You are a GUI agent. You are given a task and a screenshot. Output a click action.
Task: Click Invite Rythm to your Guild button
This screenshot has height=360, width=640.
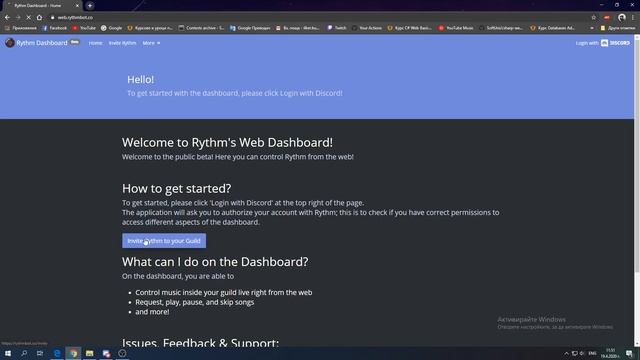click(164, 241)
